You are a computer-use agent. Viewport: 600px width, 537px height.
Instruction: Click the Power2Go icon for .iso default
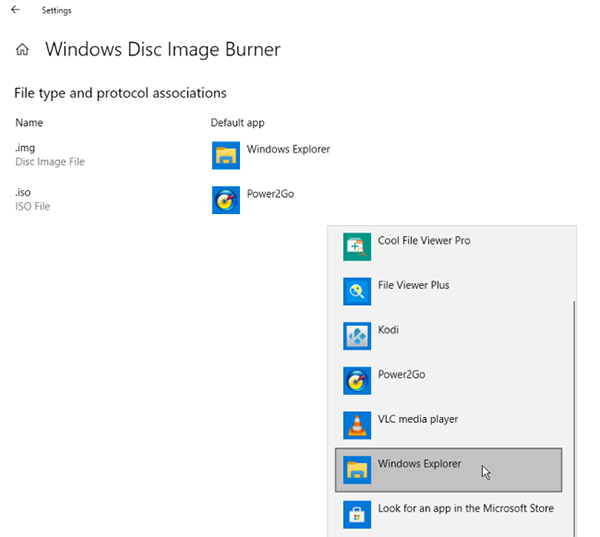[226, 200]
